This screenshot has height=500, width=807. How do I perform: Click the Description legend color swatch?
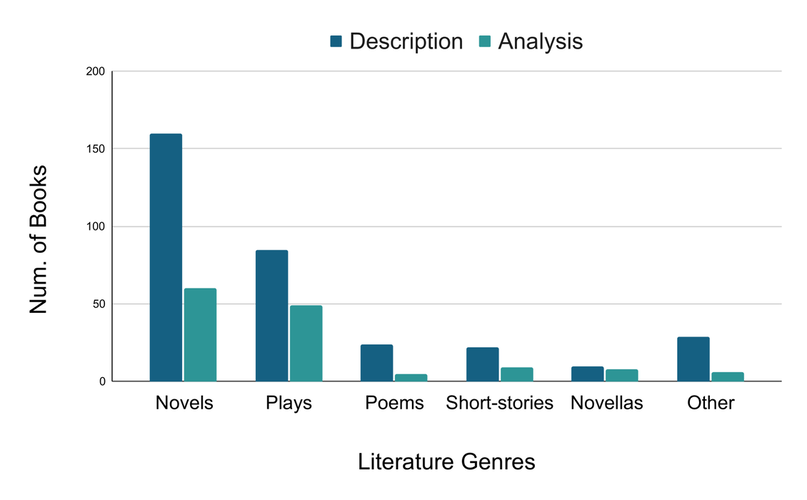336,41
